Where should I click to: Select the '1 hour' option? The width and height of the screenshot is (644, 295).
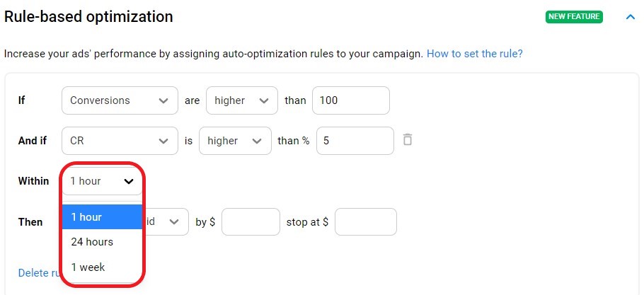coord(102,217)
